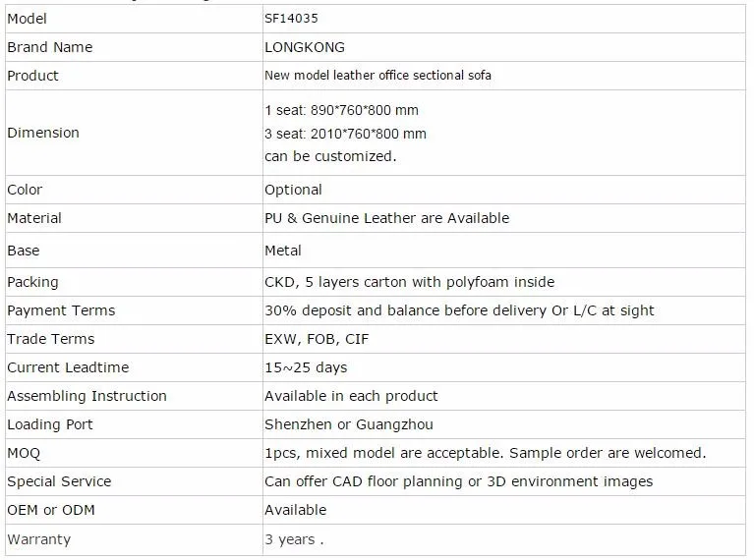This screenshot has width=754, height=560.
Task: Click the 1 seat dimension line
Action: (x=341, y=110)
